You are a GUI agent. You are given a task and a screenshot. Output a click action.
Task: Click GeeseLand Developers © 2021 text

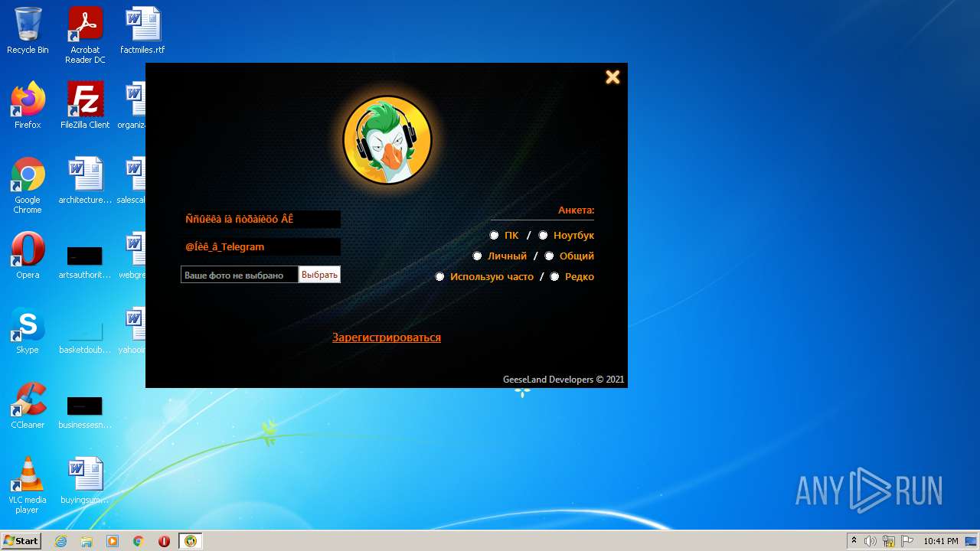pos(563,380)
